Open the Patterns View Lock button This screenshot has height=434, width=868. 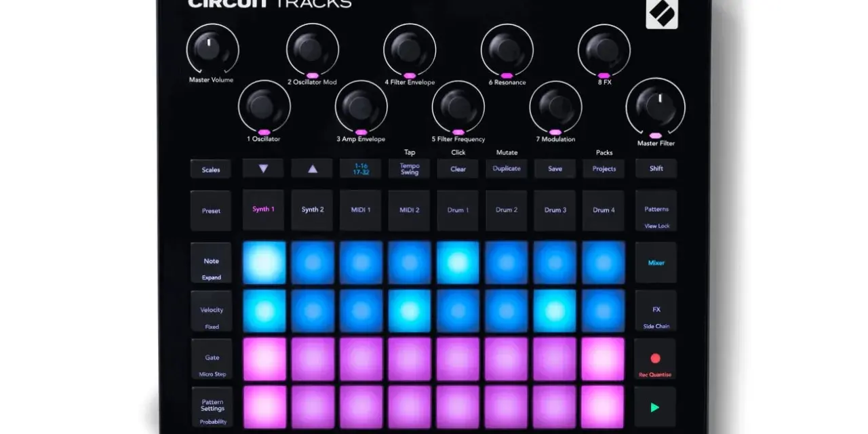(656, 211)
